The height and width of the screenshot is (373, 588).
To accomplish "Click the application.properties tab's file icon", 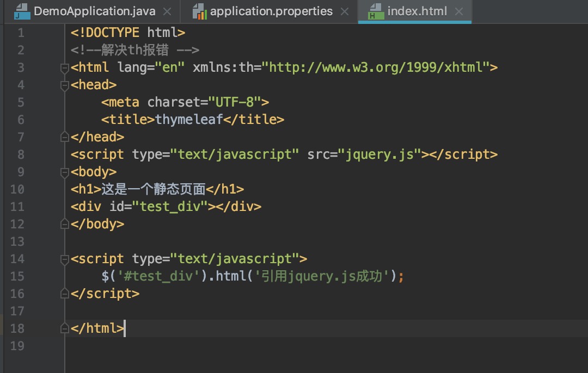I will point(200,11).
